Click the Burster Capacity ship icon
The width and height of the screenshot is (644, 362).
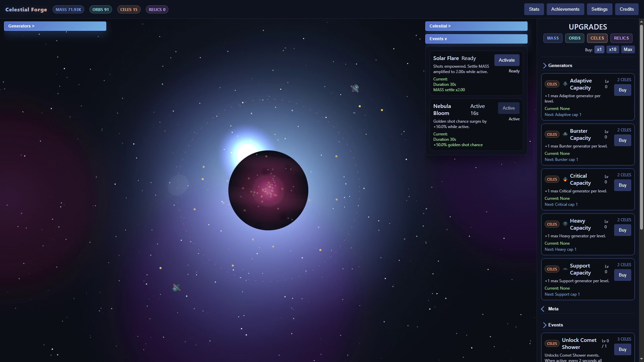[565, 134]
